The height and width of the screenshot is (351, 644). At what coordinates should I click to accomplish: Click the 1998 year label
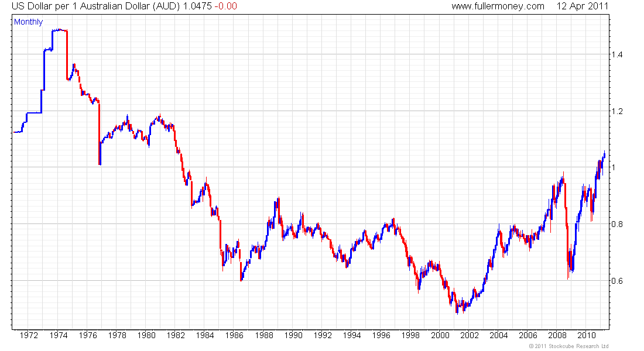tap(411, 335)
